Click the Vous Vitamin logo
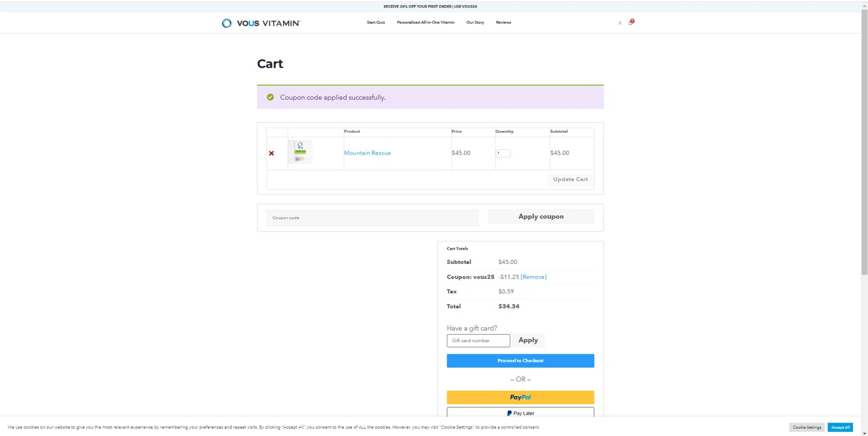 click(261, 23)
